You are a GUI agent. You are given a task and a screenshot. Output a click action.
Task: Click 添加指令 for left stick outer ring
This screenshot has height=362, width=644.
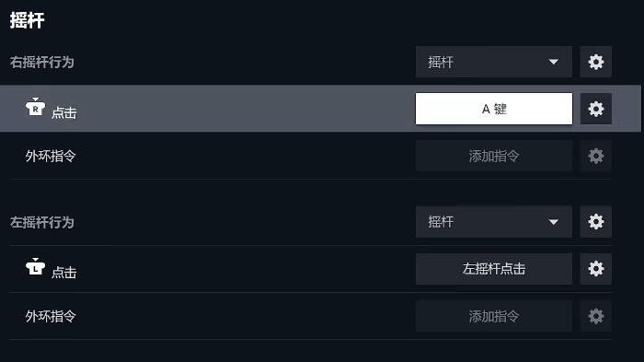[494, 316]
